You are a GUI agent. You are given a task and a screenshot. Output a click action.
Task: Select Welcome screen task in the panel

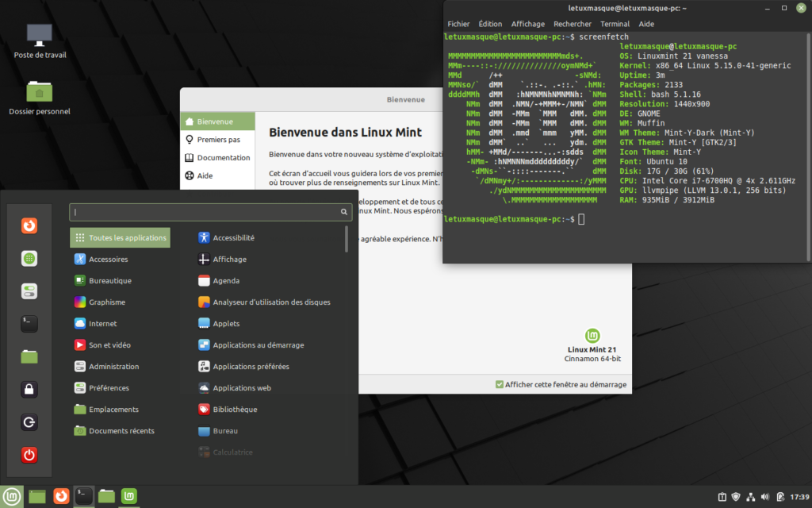[x=129, y=497]
